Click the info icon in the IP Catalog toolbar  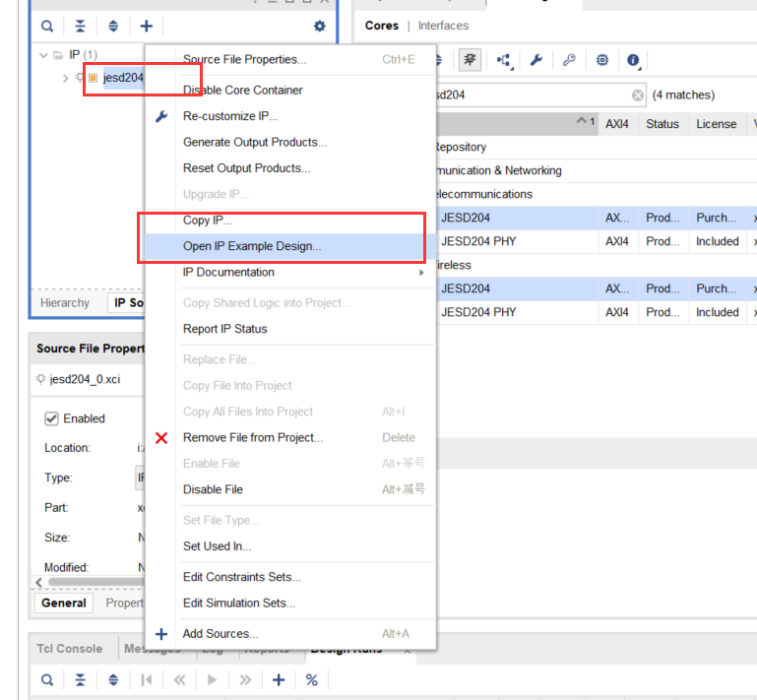point(633,60)
